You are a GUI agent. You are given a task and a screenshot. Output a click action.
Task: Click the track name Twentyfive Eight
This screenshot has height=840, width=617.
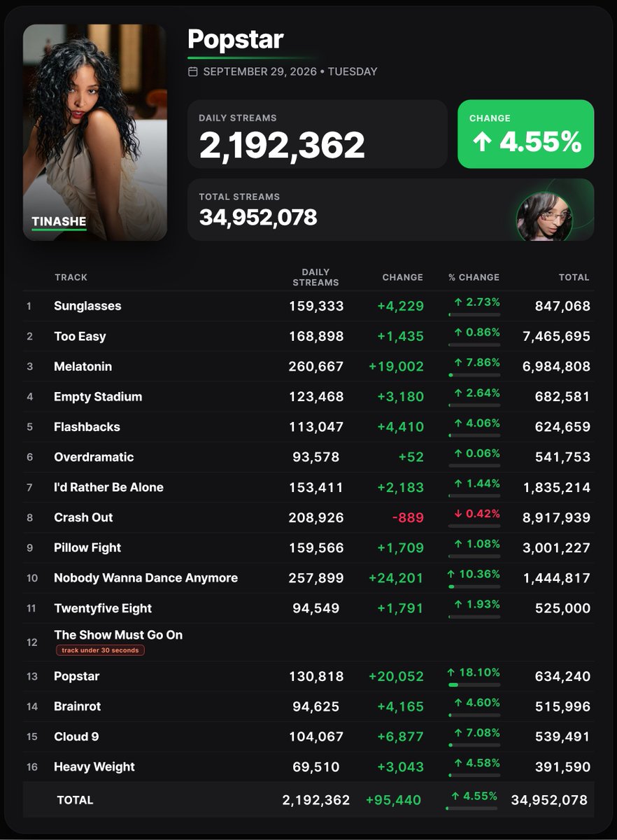click(x=103, y=608)
